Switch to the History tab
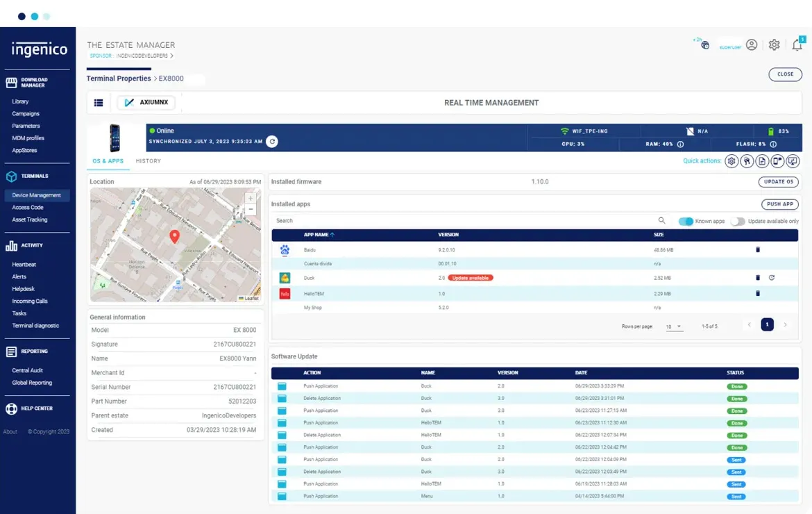This screenshot has width=812, height=514. (148, 161)
